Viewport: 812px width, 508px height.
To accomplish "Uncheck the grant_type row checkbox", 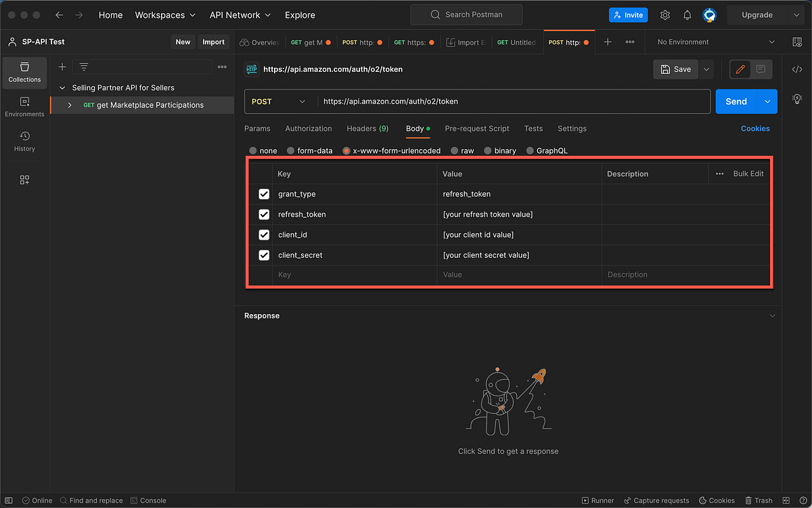I will coord(264,194).
